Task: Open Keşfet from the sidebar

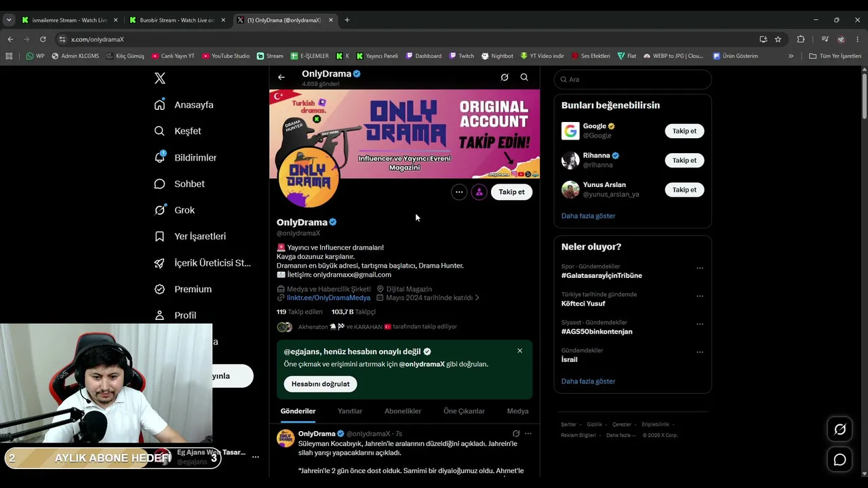Action: 178,131
